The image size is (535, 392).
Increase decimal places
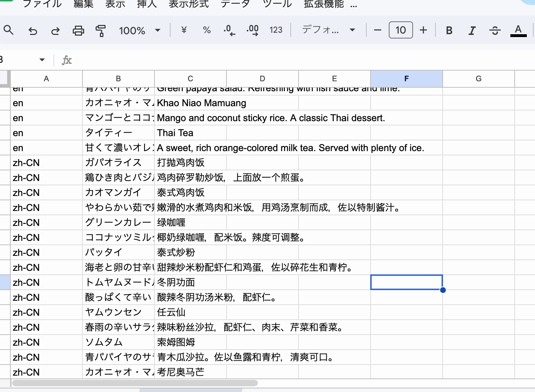(x=253, y=30)
